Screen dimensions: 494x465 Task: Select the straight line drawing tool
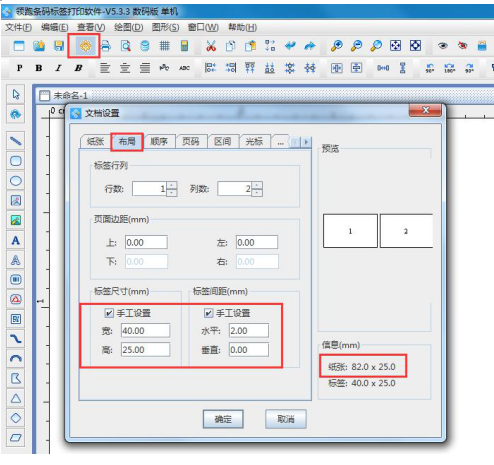[16, 141]
